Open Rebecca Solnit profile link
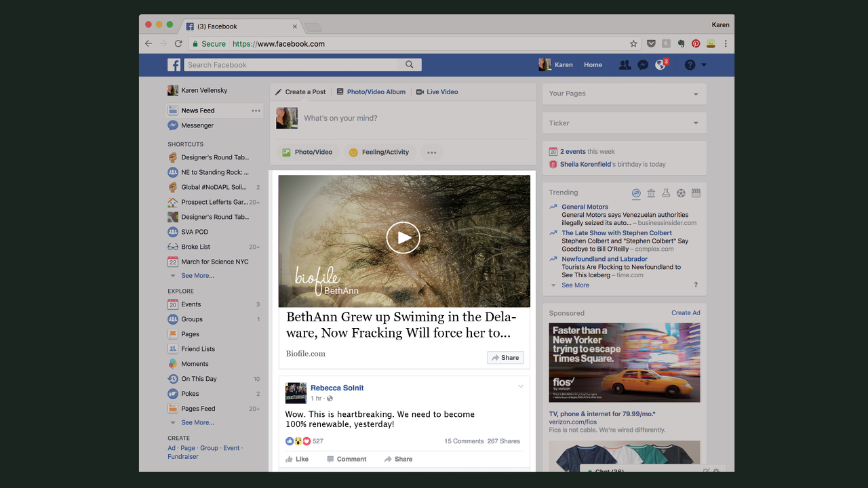 (337, 388)
